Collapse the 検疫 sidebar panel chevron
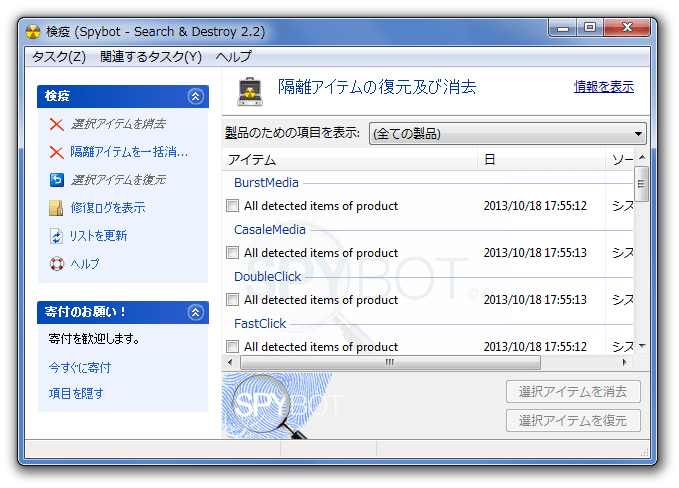The image size is (679, 488). [x=196, y=96]
